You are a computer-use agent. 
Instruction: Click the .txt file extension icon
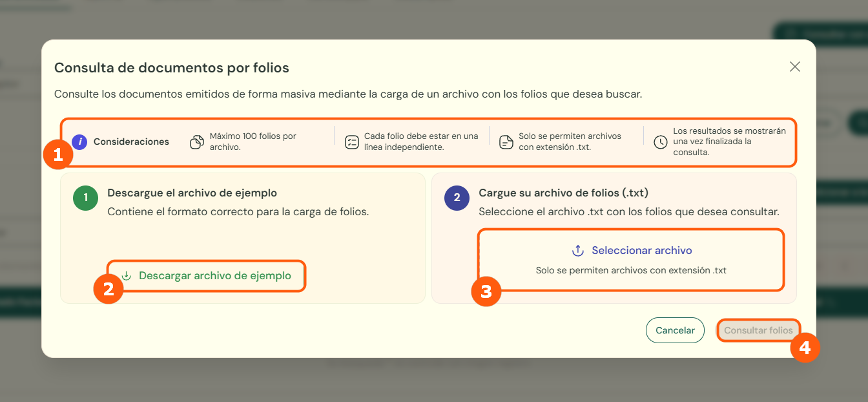point(506,142)
